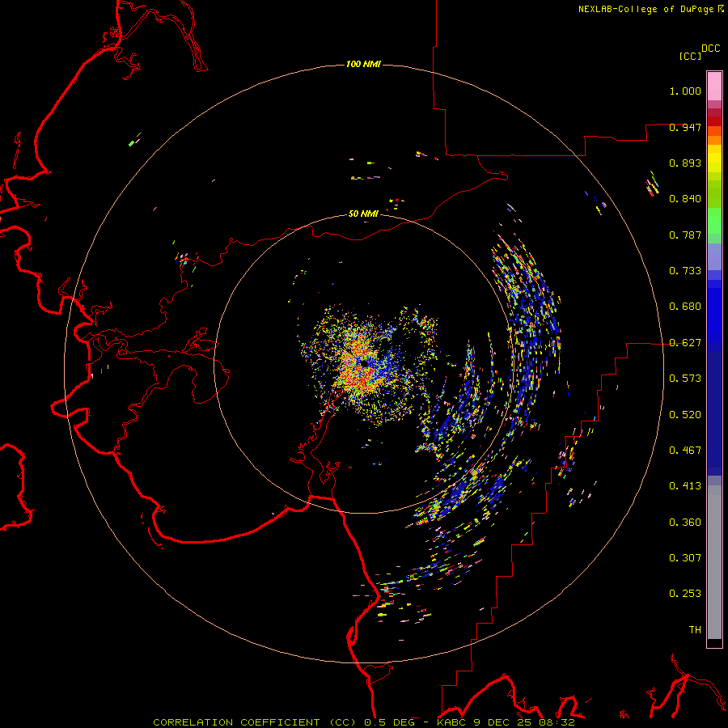Click the 0.893 legend value
This screenshot has width=728, height=728.
[x=685, y=163]
